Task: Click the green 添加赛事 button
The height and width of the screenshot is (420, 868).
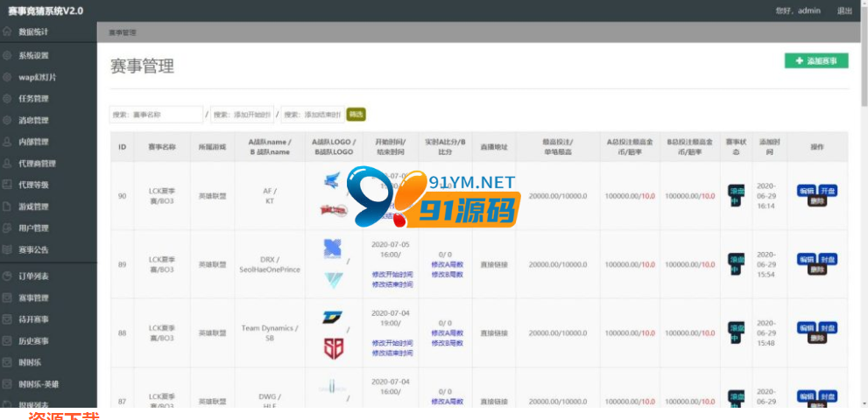Action: point(816,61)
